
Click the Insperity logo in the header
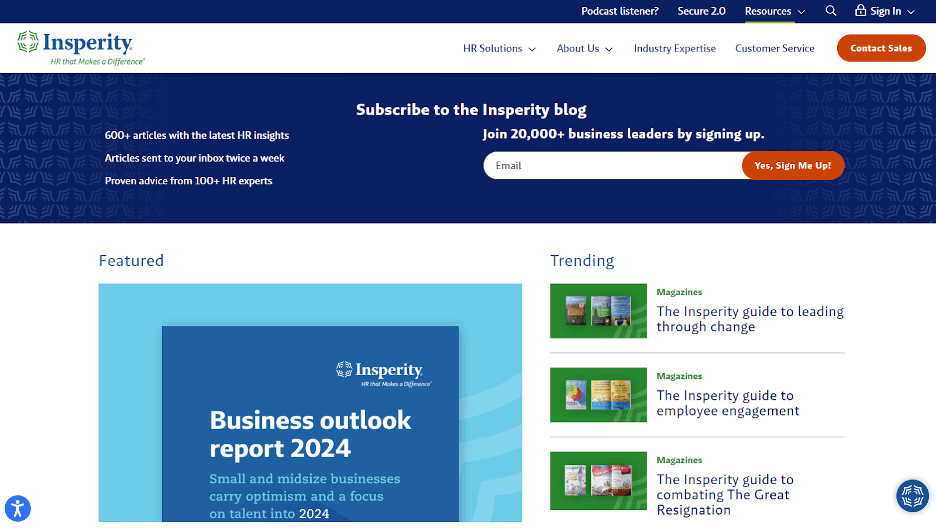[75, 47]
